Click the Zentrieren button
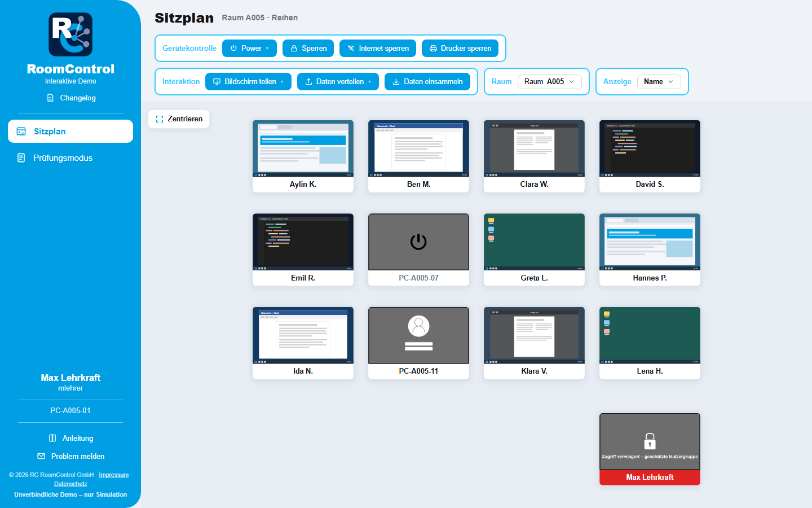 [x=179, y=119]
